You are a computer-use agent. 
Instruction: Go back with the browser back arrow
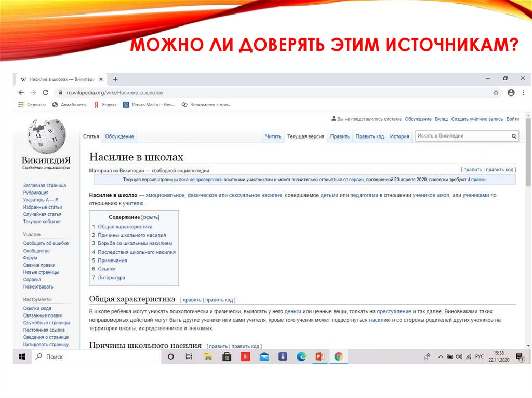(x=21, y=92)
